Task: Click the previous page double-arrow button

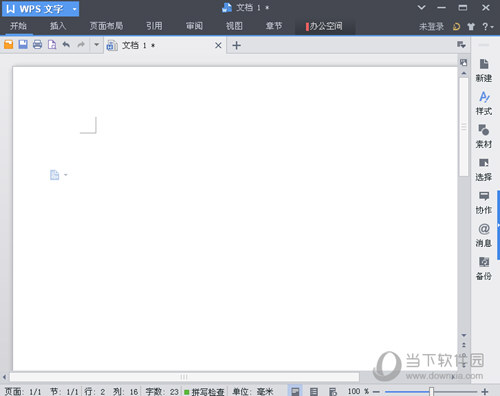Action: [x=464, y=345]
